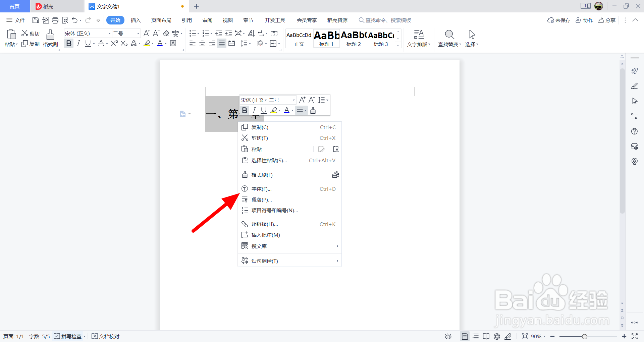Click the ribbon font color A button

[160, 43]
